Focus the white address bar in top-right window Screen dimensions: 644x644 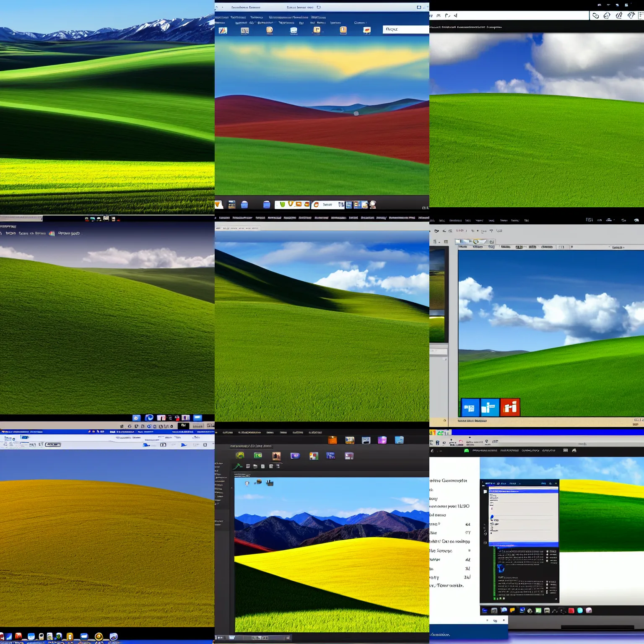point(509,16)
